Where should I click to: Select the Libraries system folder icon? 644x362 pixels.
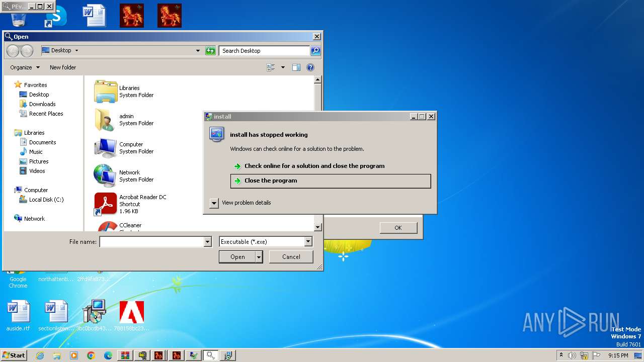(106, 92)
